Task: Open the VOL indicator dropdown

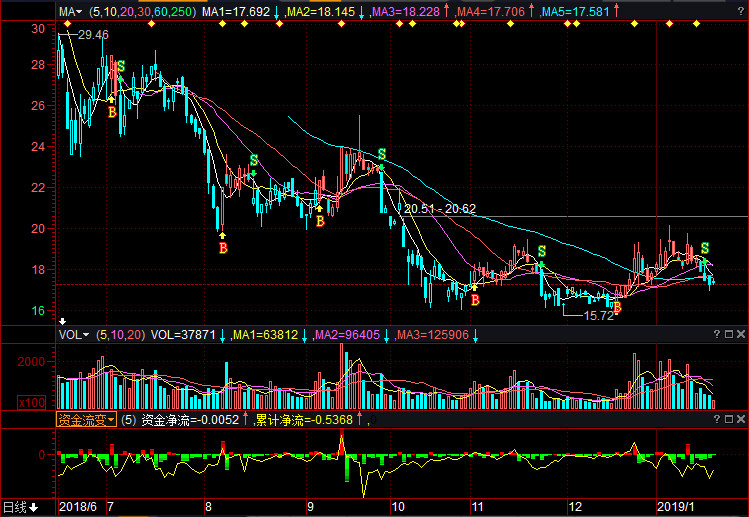Action: tap(73, 335)
